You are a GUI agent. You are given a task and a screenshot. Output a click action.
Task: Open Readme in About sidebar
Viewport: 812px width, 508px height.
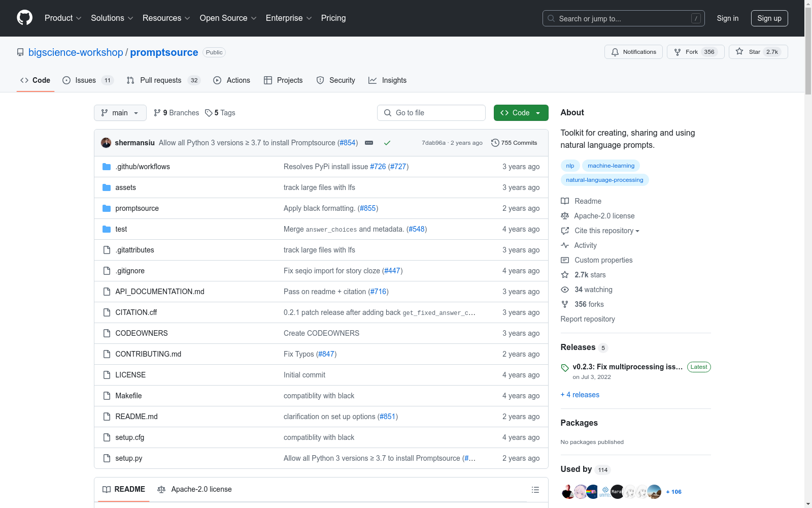581,201
